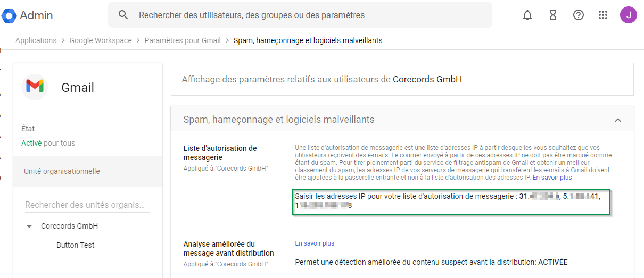The image size is (644, 278).
Task: Collapse the Spam, hameçonnage section chevron
Action: pyautogui.click(x=618, y=120)
